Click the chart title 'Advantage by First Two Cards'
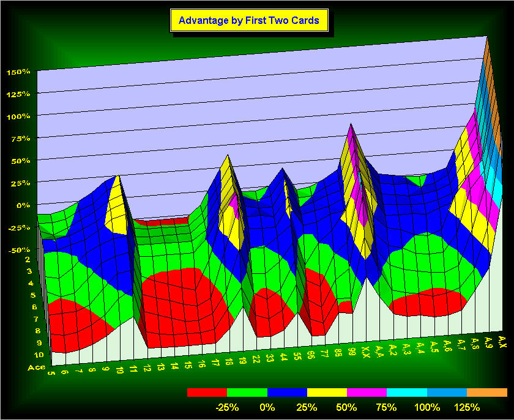 pos(248,20)
